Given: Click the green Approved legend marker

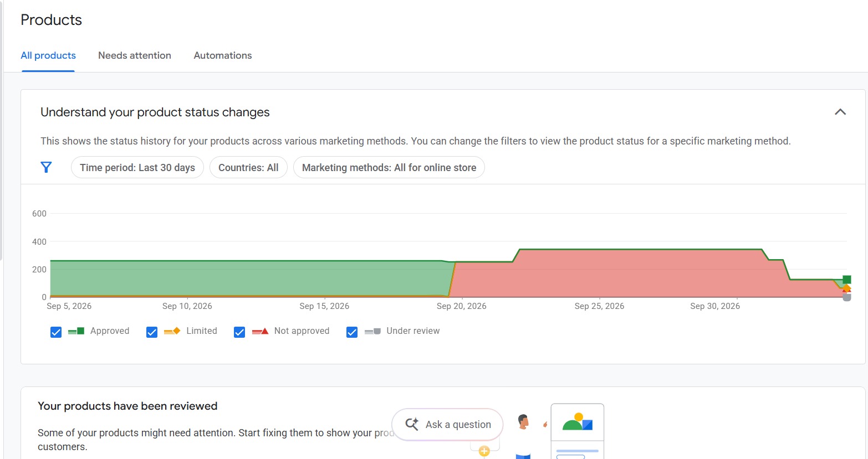Looking at the screenshot, I should click(x=76, y=331).
